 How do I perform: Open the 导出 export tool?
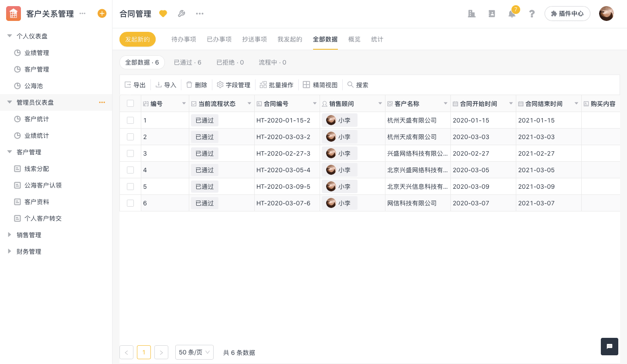(x=135, y=85)
